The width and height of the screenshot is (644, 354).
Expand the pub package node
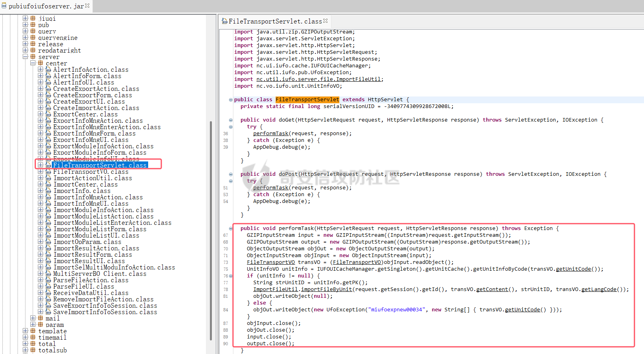pos(25,25)
